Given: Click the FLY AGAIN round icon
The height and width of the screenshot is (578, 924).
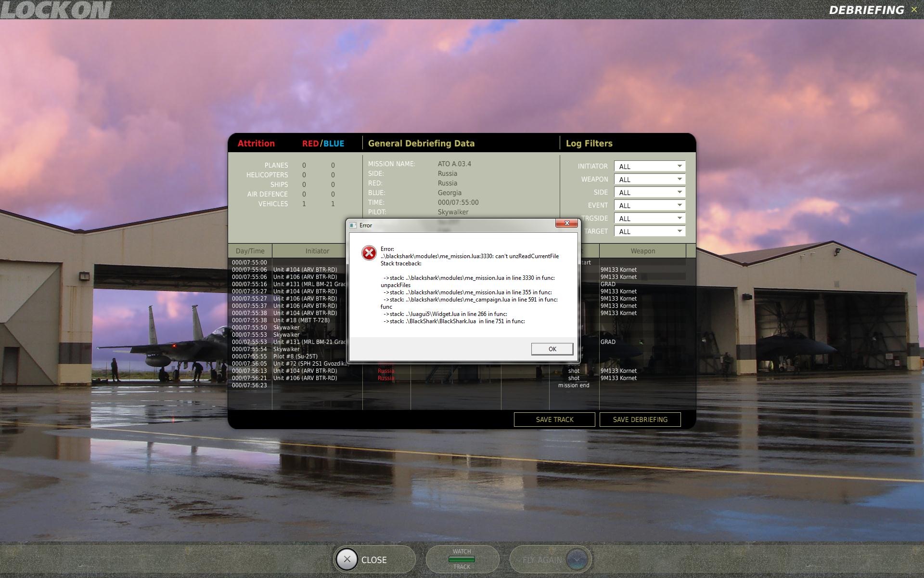Looking at the screenshot, I should (x=577, y=559).
